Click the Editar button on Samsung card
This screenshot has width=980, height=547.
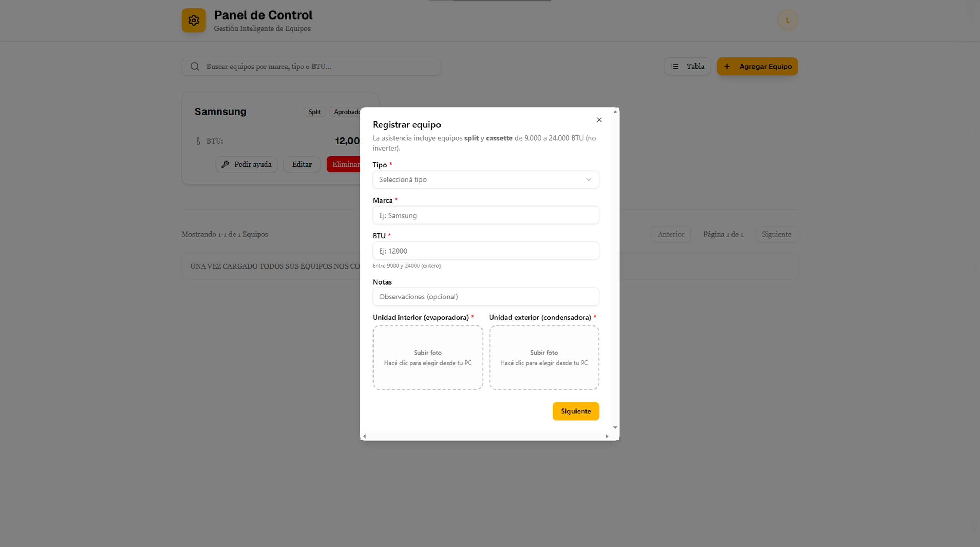(x=302, y=164)
